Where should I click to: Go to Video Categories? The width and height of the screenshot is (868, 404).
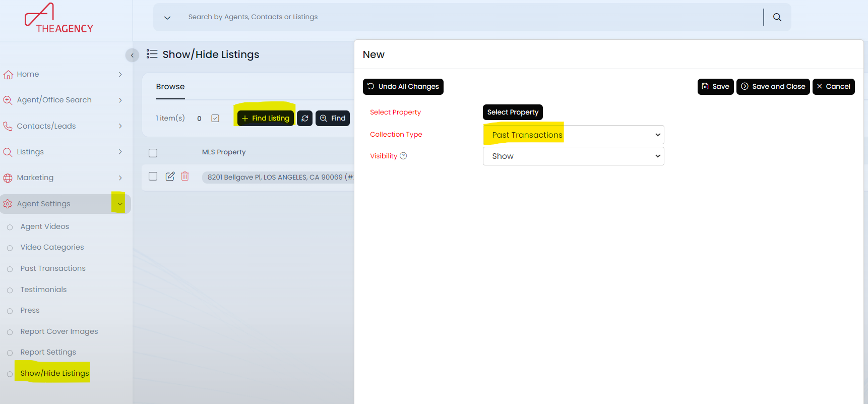coord(52,247)
